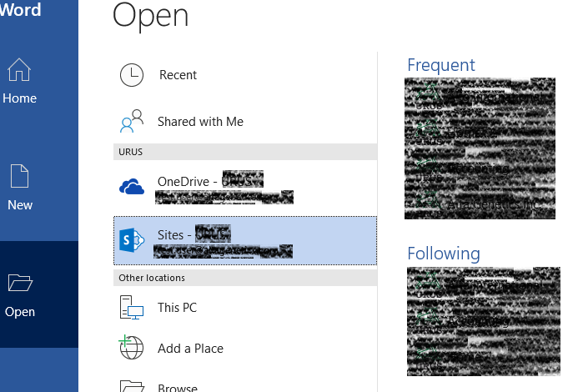Click the Word app title in sidebar
Screen dimensions: 573x392
pos(21,9)
